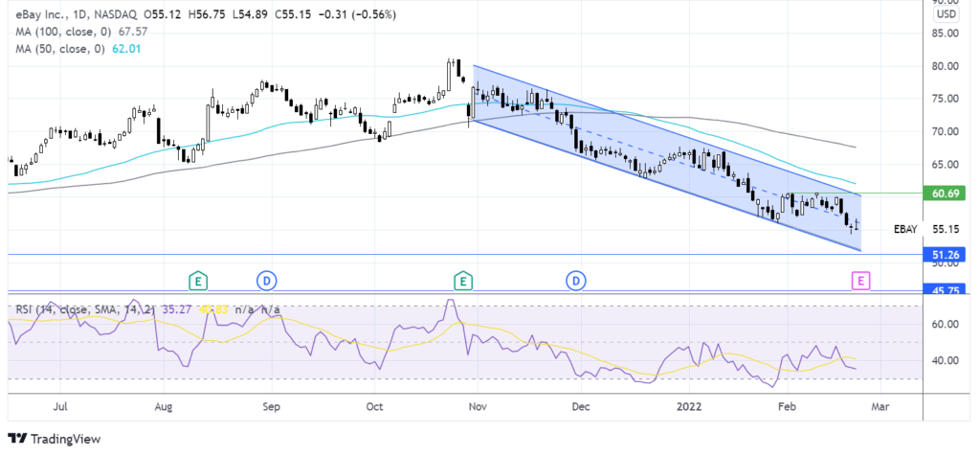The image size is (980, 456).
Task: Click the 65.00 price axis value
Action: [x=947, y=165]
